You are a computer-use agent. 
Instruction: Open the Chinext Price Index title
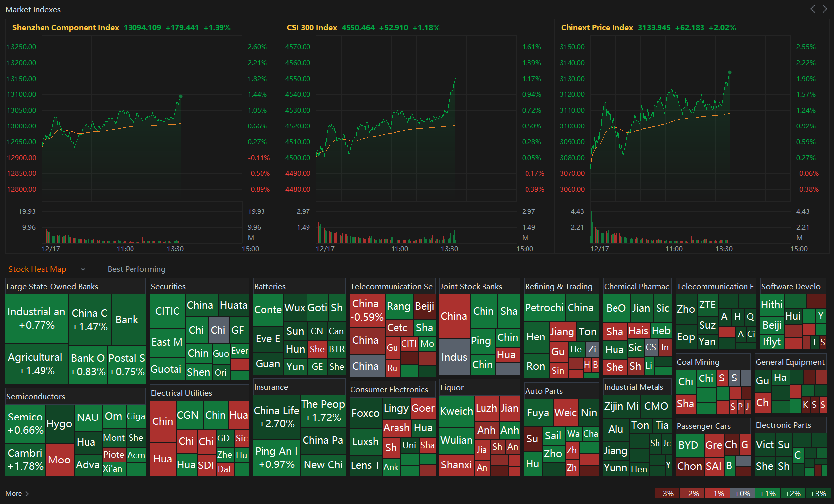pos(597,28)
